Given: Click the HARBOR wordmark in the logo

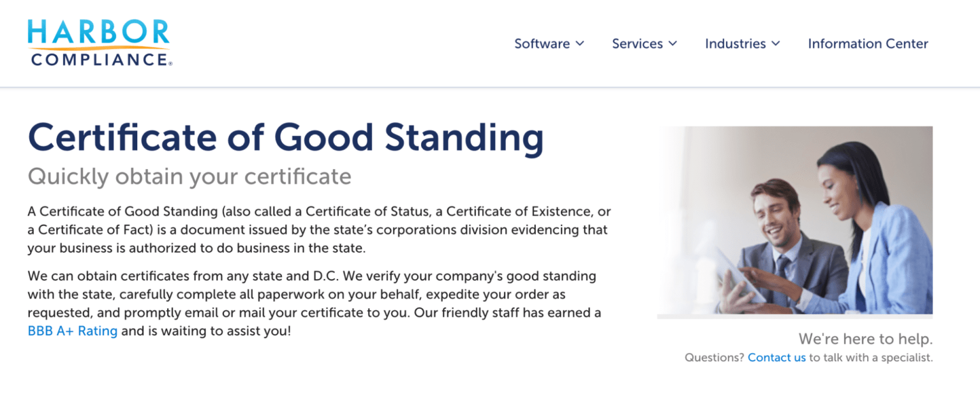Looking at the screenshot, I should (99, 33).
